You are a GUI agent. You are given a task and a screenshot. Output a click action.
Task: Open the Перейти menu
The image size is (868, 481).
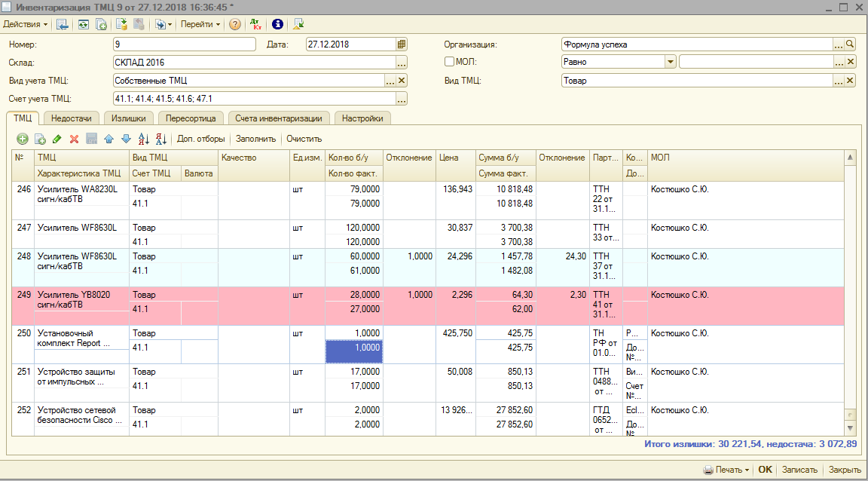point(200,24)
